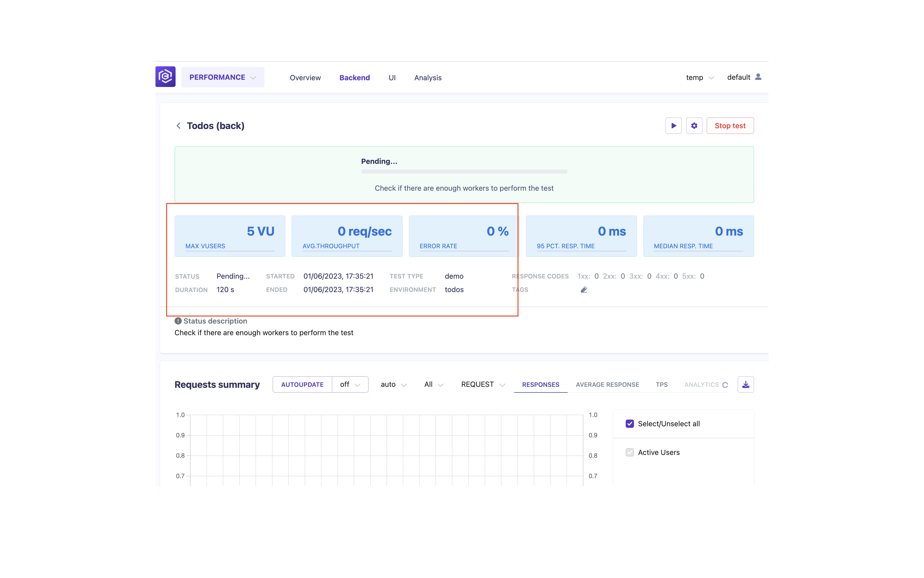Toggle the Select/Unselect all checkbox
The width and height of the screenshot is (924, 578).
630,423
